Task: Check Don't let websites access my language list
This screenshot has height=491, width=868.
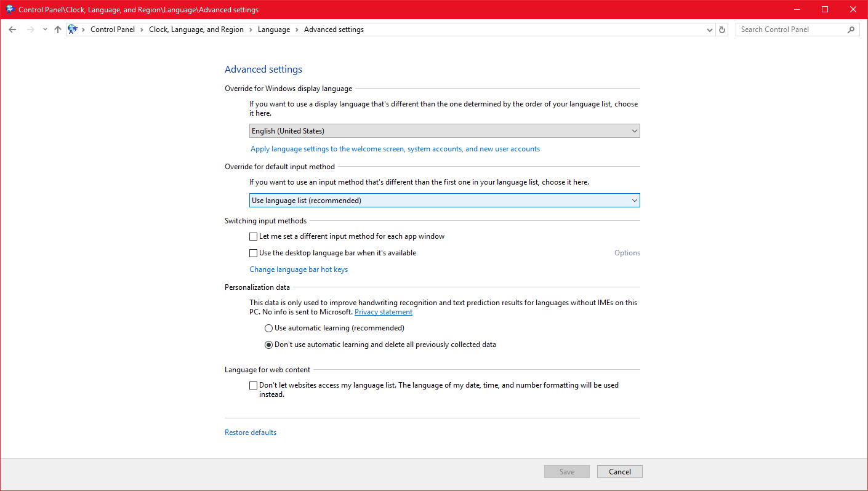Action: click(253, 386)
